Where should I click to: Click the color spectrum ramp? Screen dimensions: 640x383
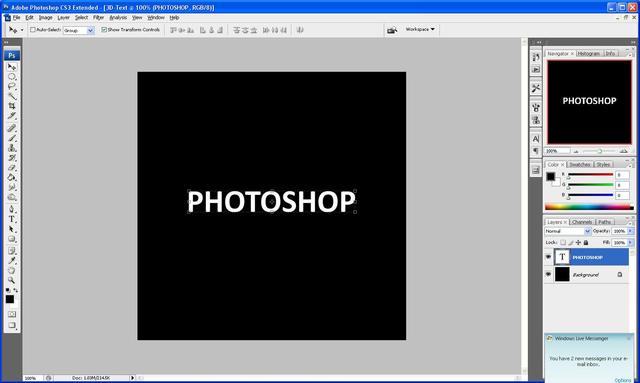[589, 207]
